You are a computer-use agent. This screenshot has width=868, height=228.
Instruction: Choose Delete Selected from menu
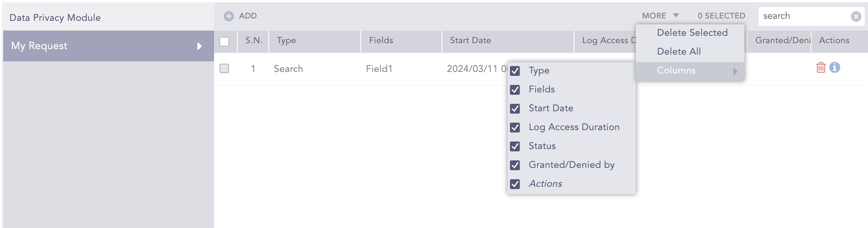(x=692, y=33)
